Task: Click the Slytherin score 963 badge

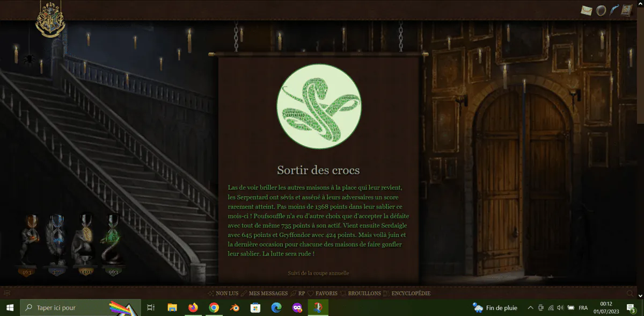Action: coord(113,272)
